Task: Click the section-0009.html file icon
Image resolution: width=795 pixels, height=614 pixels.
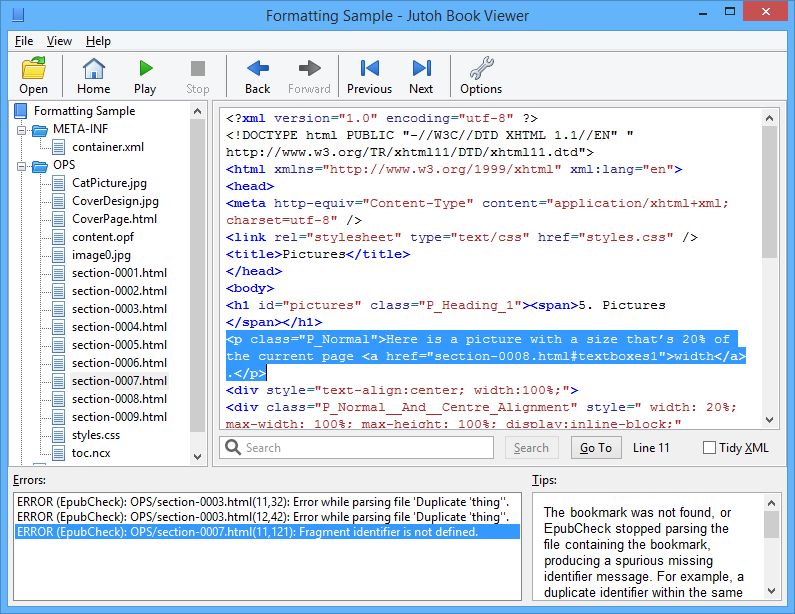Action: (59, 417)
